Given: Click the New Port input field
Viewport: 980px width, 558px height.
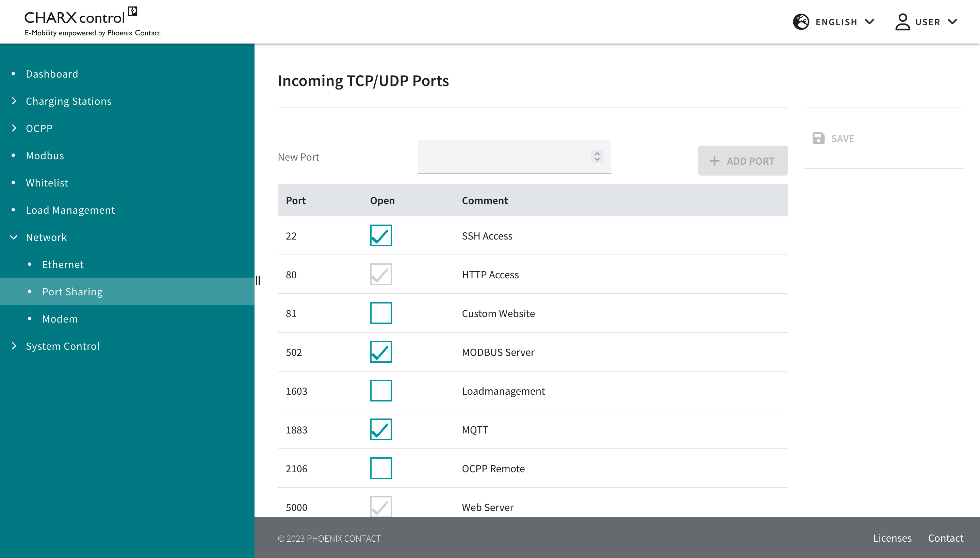Looking at the screenshot, I should (x=502, y=157).
